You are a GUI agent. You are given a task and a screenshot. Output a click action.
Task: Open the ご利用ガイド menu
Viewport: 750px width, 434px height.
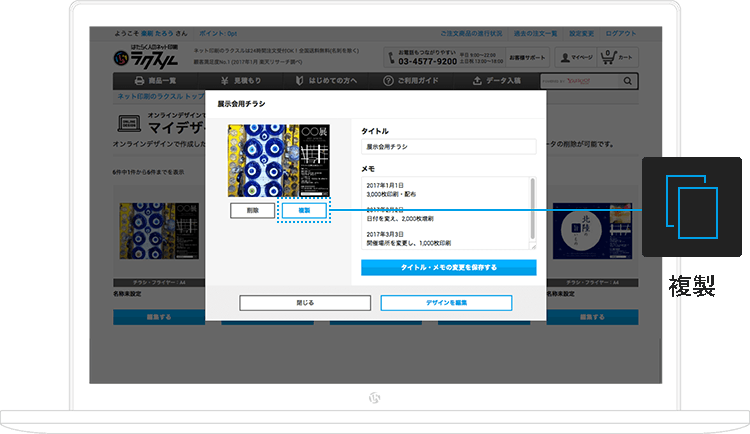tap(411, 81)
